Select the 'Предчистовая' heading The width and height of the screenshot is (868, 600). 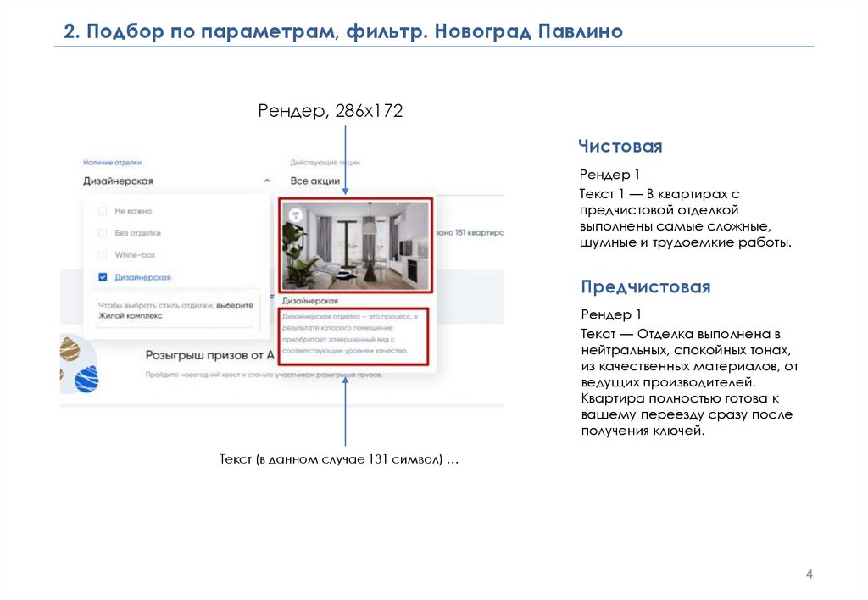tap(645, 286)
